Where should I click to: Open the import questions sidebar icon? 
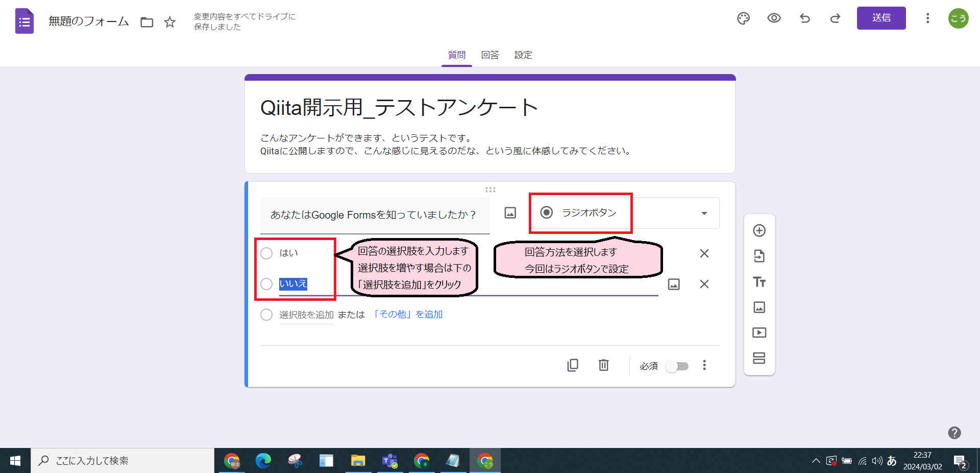point(759,256)
